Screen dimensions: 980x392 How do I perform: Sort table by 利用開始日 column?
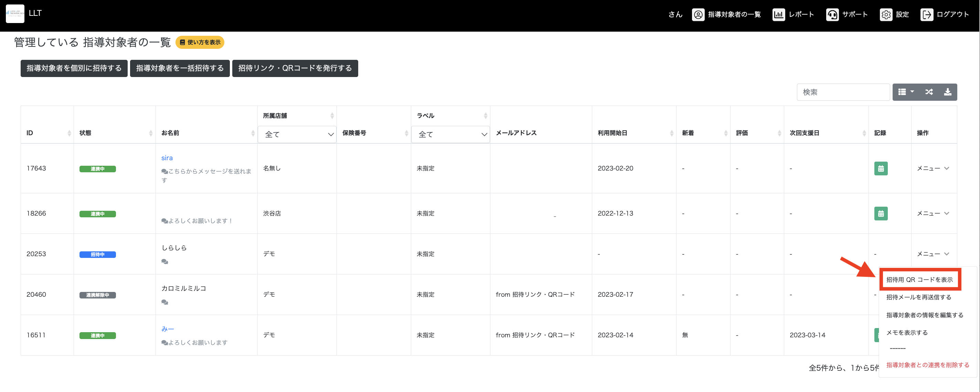[x=634, y=133]
